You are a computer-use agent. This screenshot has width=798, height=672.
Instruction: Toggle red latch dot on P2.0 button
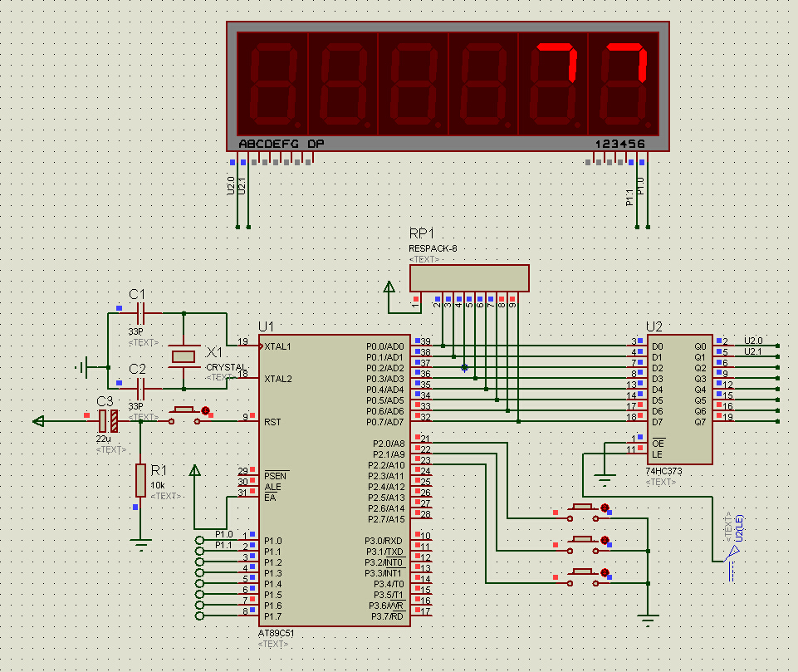pyautogui.click(x=605, y=508)
